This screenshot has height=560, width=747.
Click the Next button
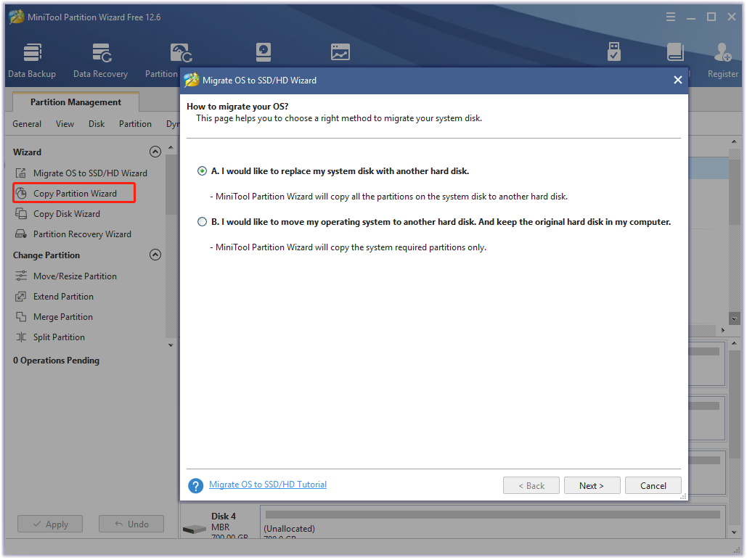pyautogui.click(x=592, y=486)
